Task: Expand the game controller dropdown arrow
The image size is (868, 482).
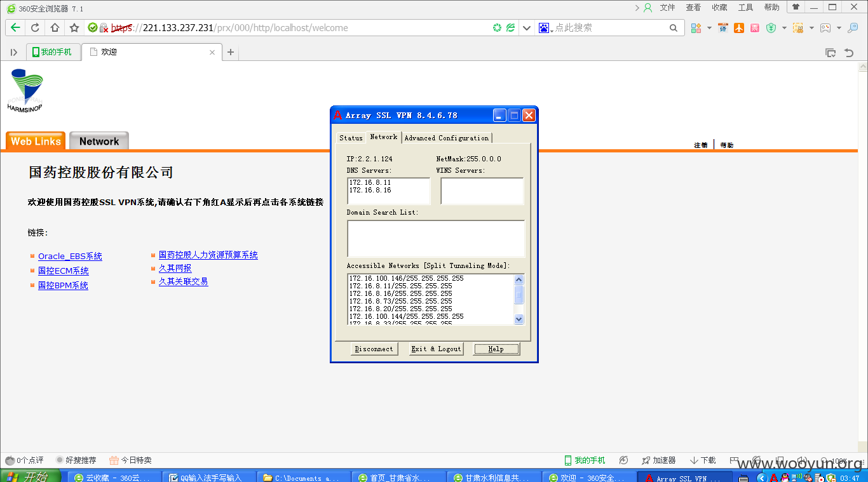Action: [x=839, y=28]
